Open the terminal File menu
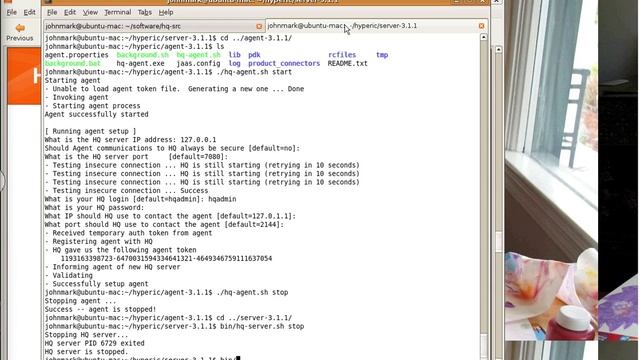Viewport: 640px width, 360px height. 52,12
